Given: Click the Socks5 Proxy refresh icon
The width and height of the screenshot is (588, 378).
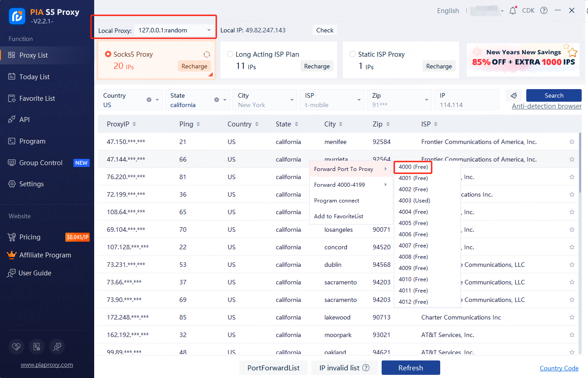Looking at the screenshot, I should 207,54.
